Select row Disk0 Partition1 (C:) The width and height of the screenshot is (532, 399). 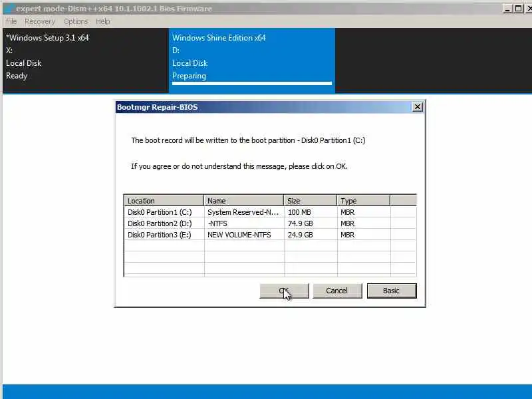[x=270, y=212]
